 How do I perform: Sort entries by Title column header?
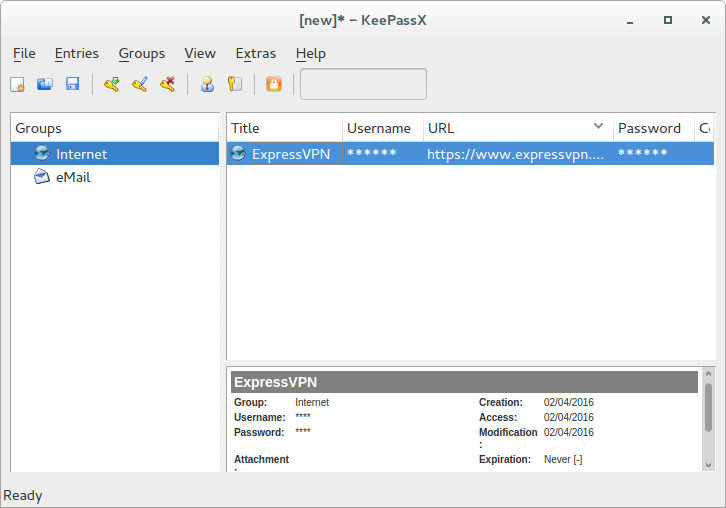coord(246,128)
